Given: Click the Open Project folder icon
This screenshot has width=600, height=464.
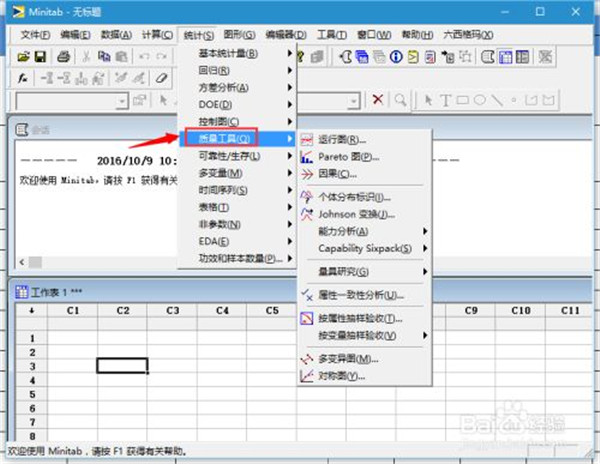Looking at the screenshot, I should 24,57.
